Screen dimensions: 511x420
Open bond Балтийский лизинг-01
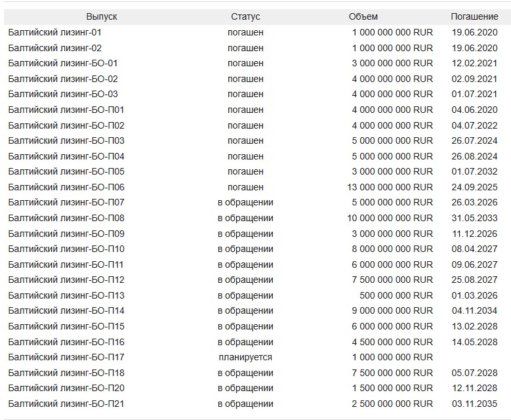[x=54, y=32]
